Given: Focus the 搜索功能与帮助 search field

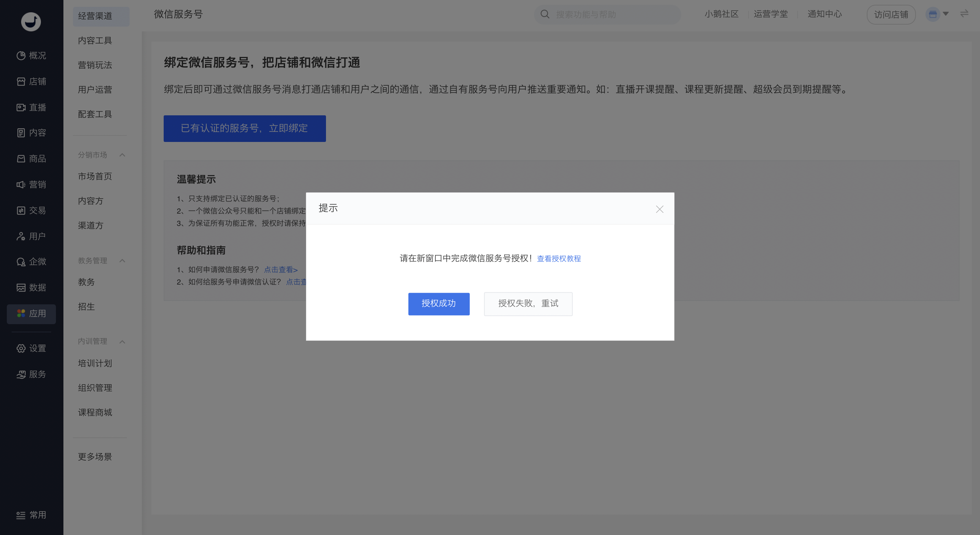Looking at the screenshot, I should point(608,14).
